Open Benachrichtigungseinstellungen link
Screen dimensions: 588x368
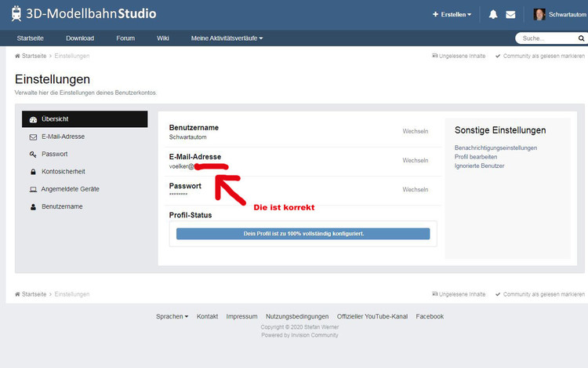pyautogui.click(x=495, y=148)
